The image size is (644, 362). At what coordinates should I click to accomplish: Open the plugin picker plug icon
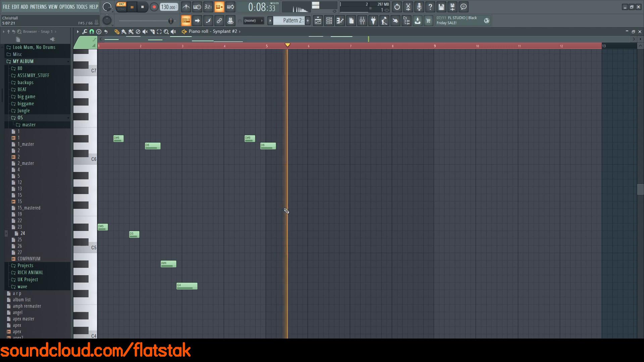[373, 21]
